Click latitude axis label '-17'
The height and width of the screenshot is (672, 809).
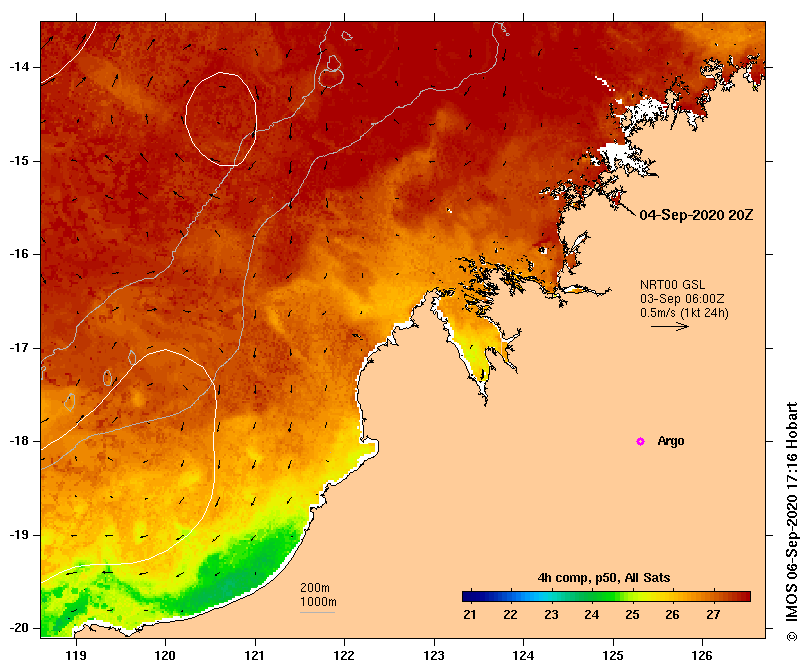[x=20, y=348]
